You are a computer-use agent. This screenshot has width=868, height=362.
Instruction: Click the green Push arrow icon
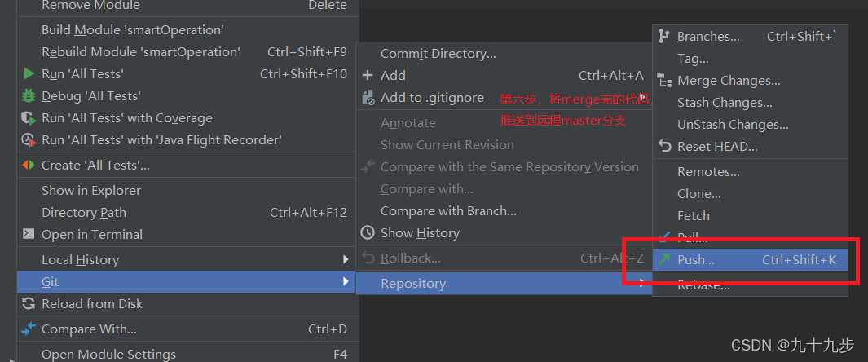tap(664, 259)
